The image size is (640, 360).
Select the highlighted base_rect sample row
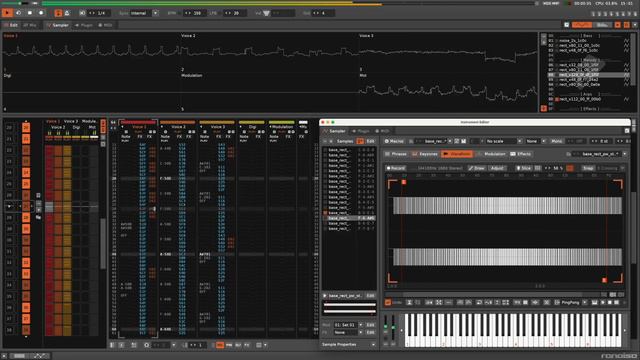pos(349,218)
